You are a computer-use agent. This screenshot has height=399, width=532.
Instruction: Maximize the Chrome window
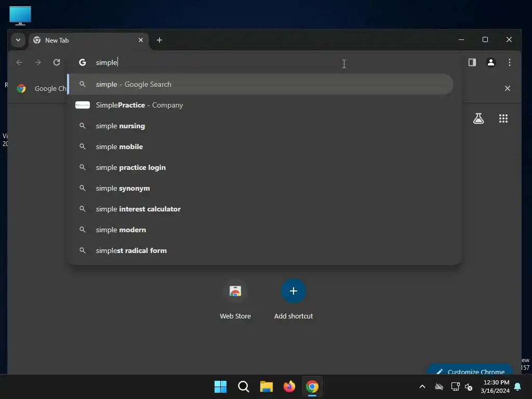[485, 39]
